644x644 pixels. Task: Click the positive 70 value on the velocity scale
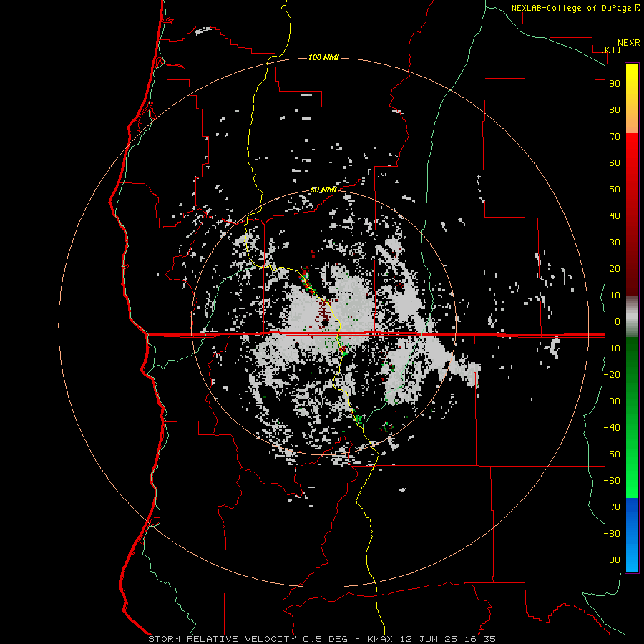pyautogui.click(x=615, y=137)
